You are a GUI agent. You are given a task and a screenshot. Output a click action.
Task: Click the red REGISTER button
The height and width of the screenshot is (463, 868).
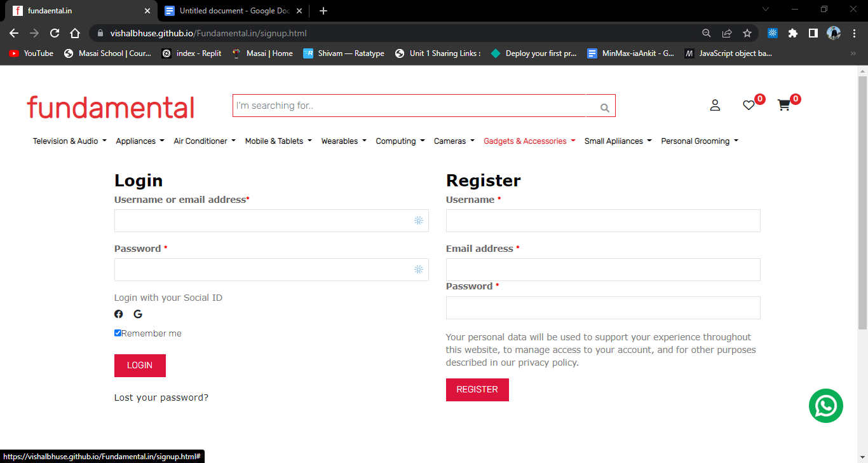point(477,390)
